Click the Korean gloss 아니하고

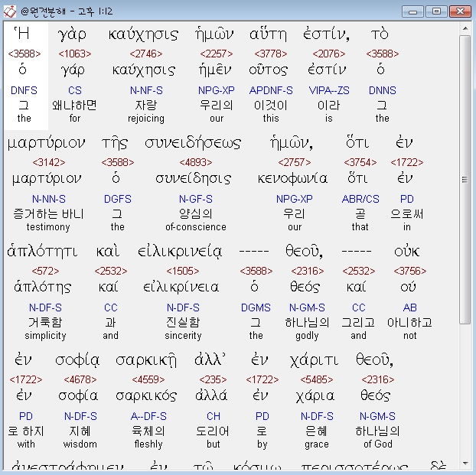410,323
